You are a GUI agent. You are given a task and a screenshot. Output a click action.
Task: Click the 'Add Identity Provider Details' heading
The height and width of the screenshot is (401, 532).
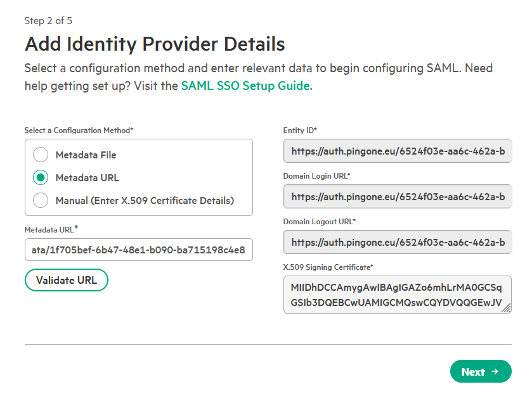(x=155, y=44)
